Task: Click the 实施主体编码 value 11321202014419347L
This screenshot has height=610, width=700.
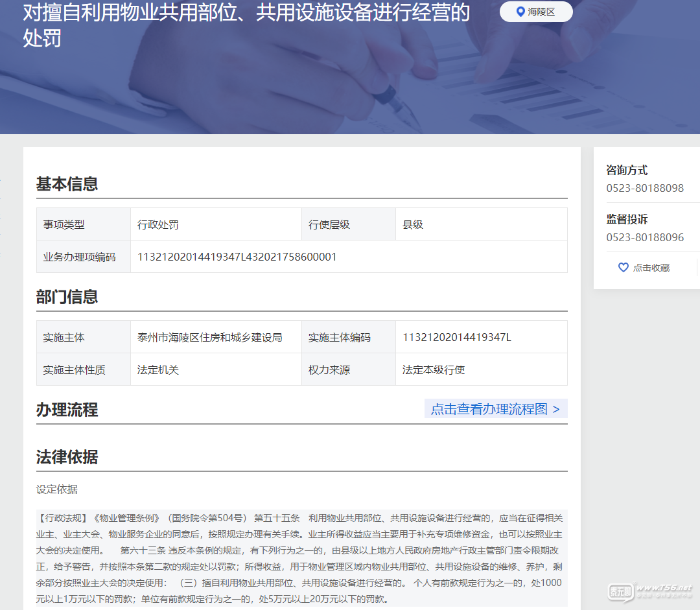Action: 456,337
